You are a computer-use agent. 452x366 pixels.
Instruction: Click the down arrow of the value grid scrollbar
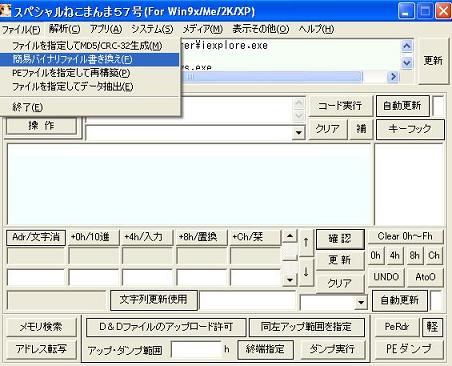point(290,280)
